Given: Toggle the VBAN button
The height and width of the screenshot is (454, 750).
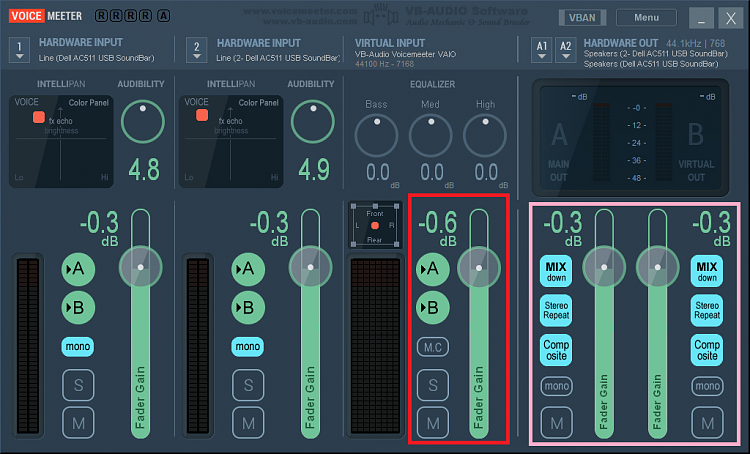Looking at the screenshot, I should 582,18.
